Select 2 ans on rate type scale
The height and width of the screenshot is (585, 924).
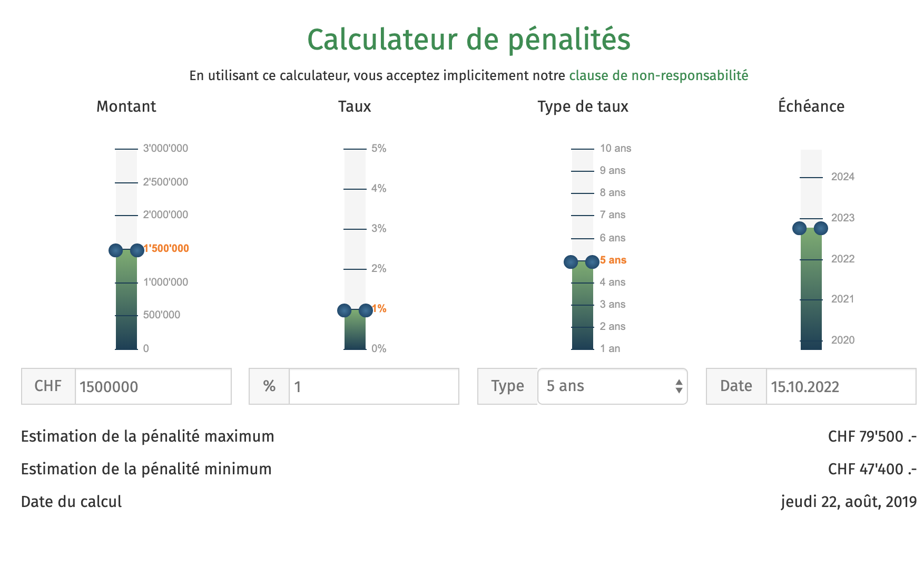point(583,327)
